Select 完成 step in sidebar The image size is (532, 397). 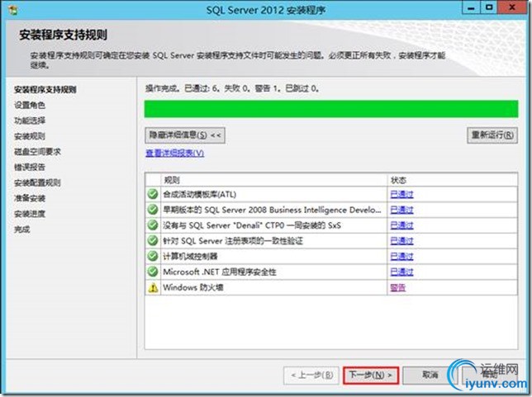coord(22,229)
